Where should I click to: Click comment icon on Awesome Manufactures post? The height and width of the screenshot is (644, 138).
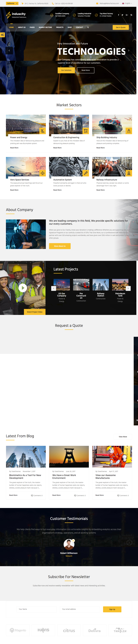pos(118,495)
